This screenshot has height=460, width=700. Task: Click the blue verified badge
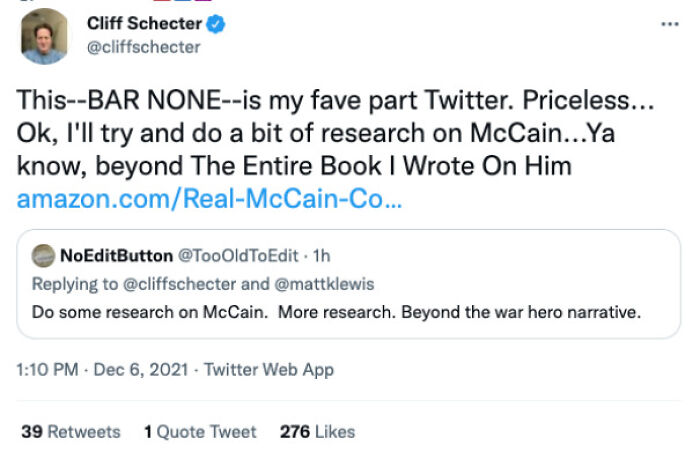pyautogui.click(x=217, y=24)
